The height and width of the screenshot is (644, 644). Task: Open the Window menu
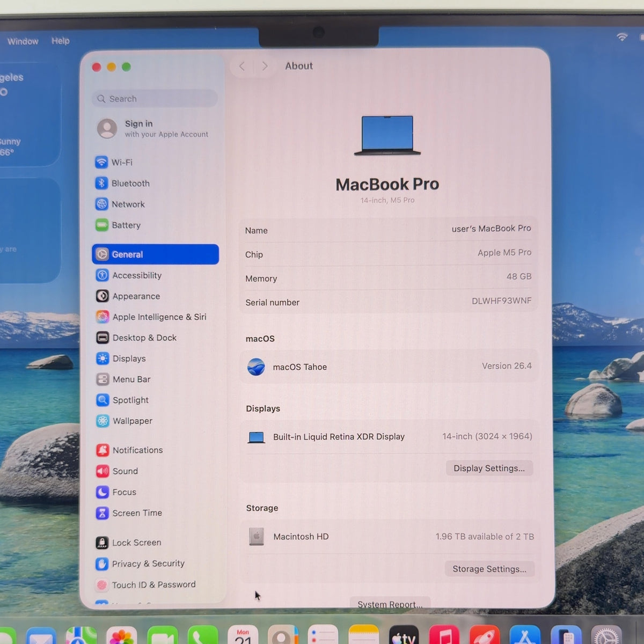pos(23,41)
